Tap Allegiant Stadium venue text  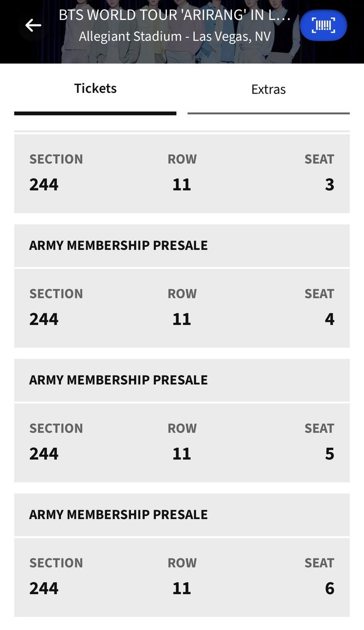(175, 37)
